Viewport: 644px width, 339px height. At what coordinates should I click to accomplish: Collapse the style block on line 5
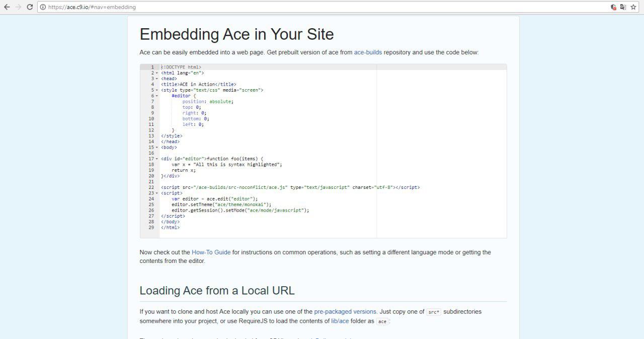click(156, 90)
